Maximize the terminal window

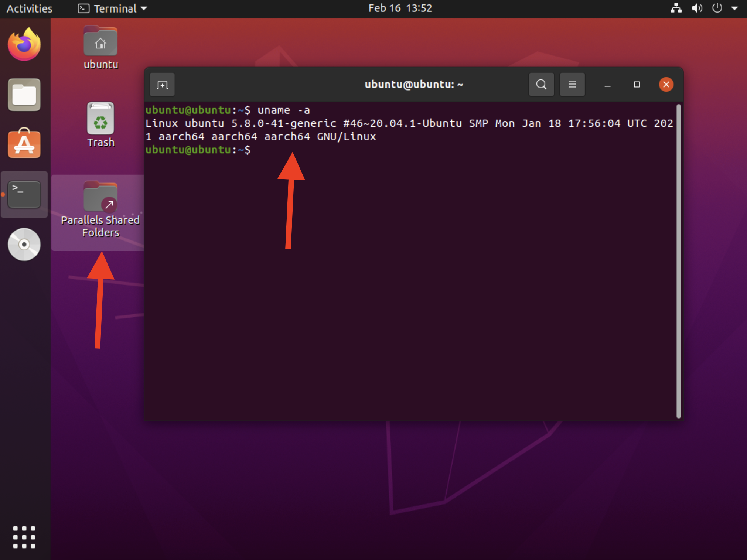click(637, 85)
